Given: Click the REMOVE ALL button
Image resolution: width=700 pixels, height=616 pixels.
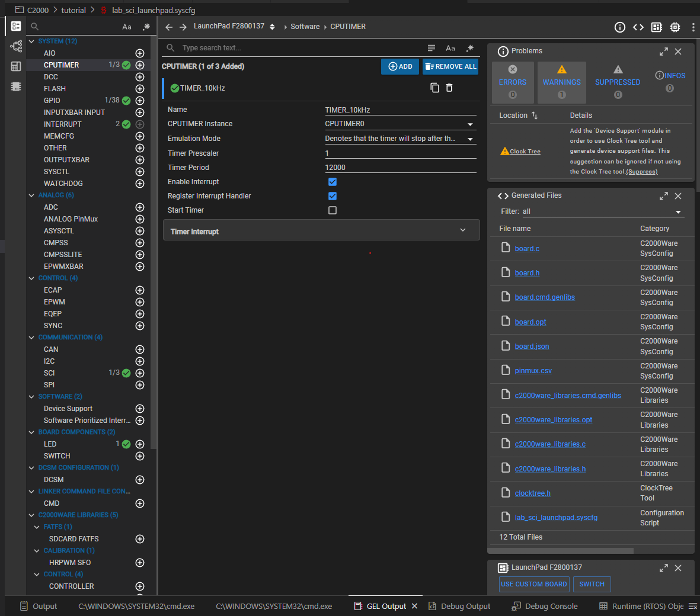Looking at the screenshot, I should coord(450,66).
